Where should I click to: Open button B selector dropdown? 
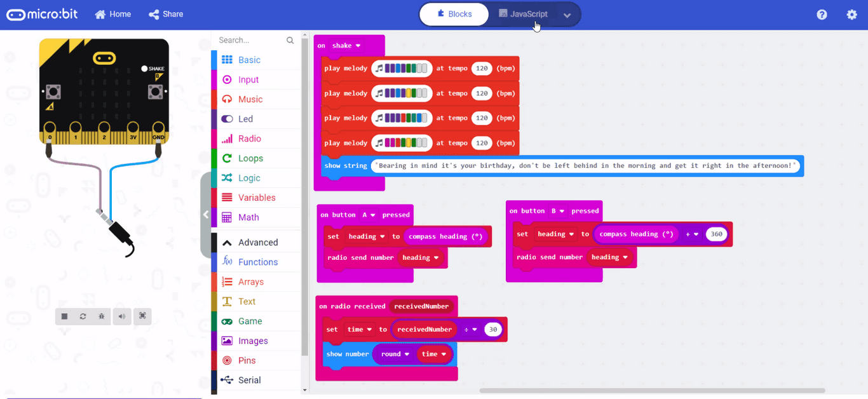557,211
